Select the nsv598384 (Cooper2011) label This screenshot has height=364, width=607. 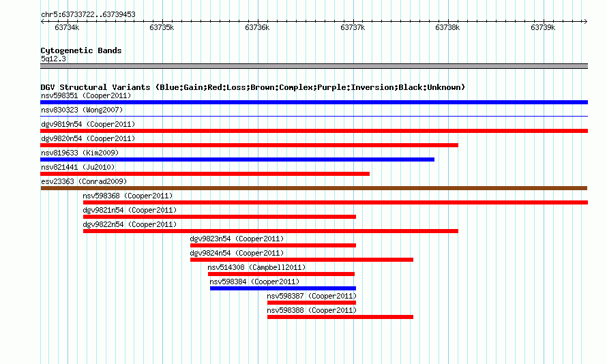pos(254,282)
